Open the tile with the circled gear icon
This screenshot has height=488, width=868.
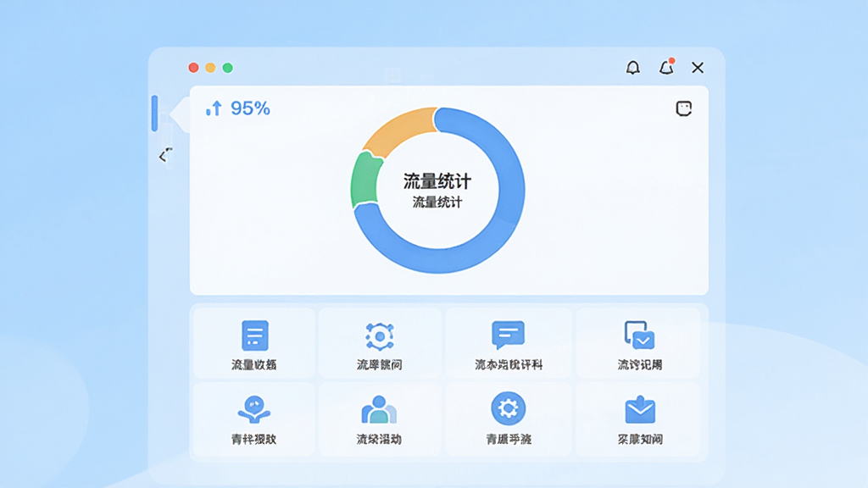[509, 419]
